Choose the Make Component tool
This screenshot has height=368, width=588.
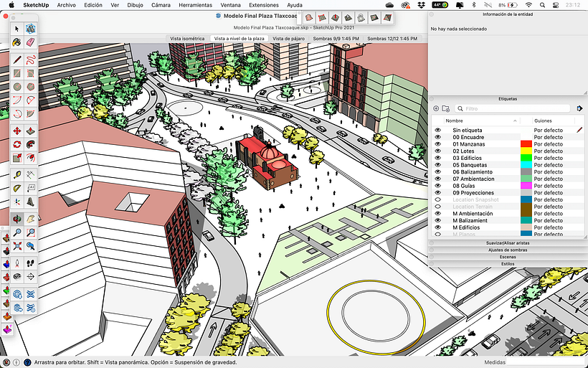(30, 29)
